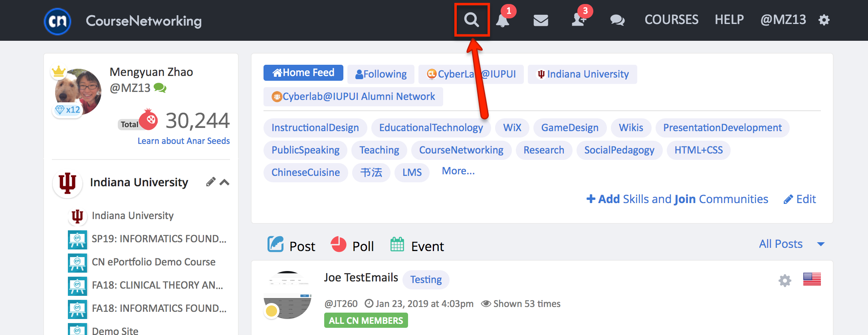868x335 pixels.
Task: Select ChineseCuisine skill tag
Action: click(x=306, y=173)
